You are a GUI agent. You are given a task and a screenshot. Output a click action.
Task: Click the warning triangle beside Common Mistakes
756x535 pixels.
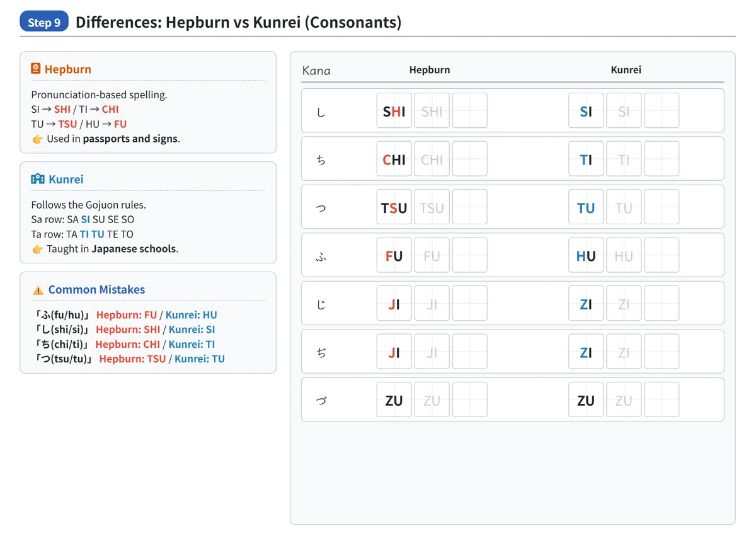tap(38, 290)
